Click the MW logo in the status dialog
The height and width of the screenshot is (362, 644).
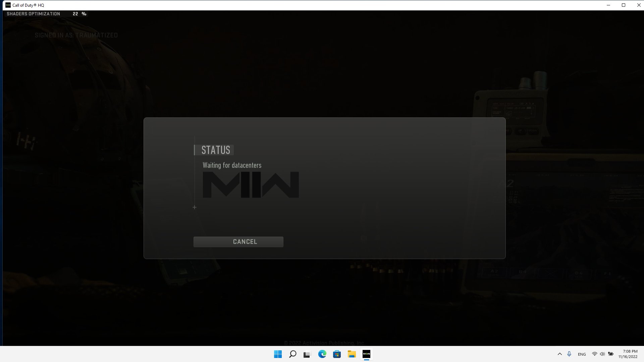250,185
